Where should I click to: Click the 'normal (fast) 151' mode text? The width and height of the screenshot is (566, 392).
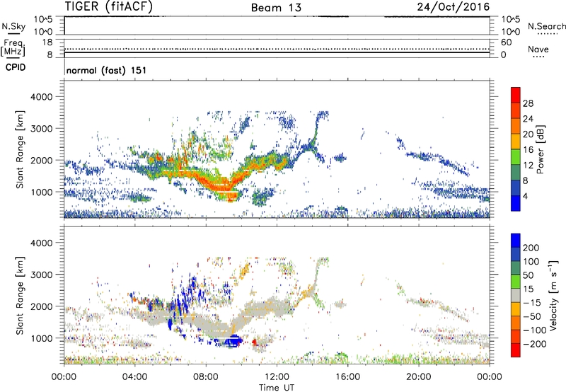107,70
